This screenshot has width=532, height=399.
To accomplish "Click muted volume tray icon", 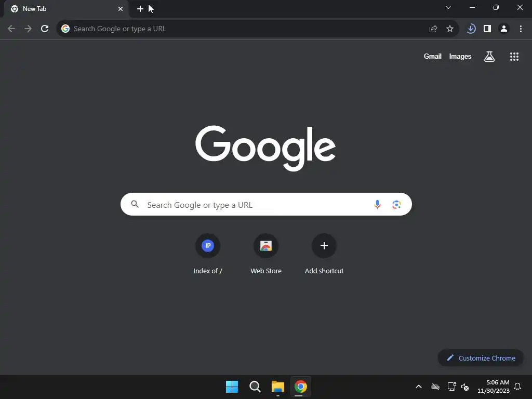I will (x=465, y=387).
